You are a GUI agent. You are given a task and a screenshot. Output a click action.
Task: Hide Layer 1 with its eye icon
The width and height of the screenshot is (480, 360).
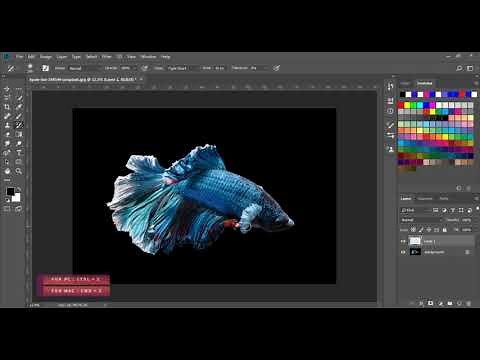tap(403, 241)
